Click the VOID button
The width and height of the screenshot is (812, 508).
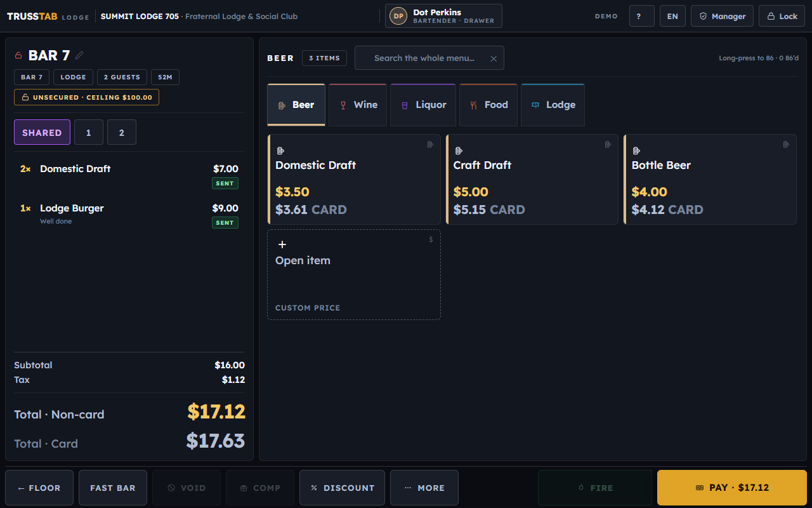pyautogui.click(x=187, y=488)
